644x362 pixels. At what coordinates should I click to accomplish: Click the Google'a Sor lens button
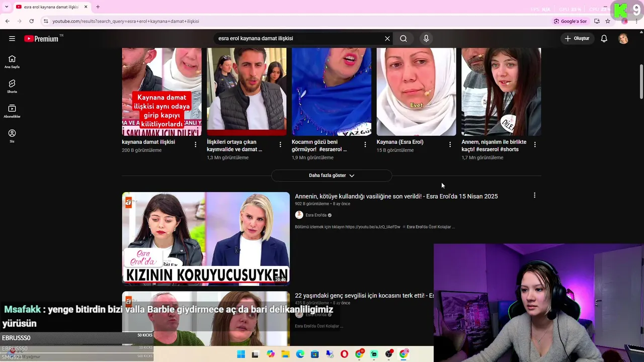[x=570, y=21]
